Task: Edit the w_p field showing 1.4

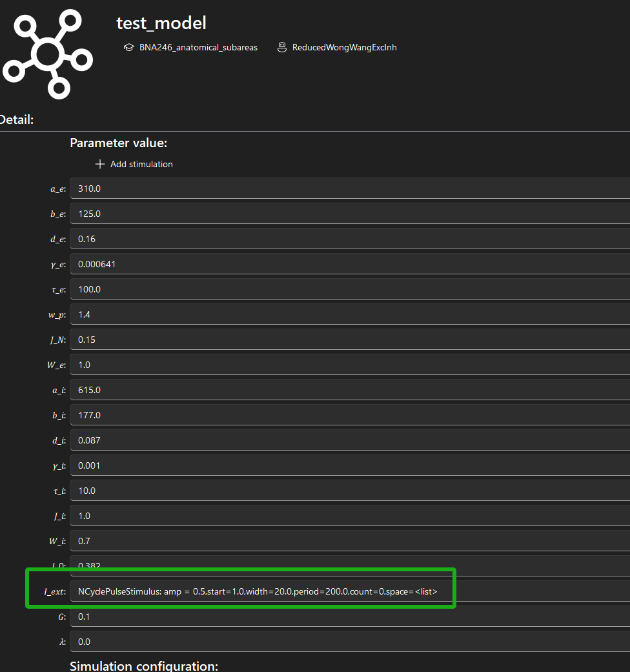Action: 350,314
